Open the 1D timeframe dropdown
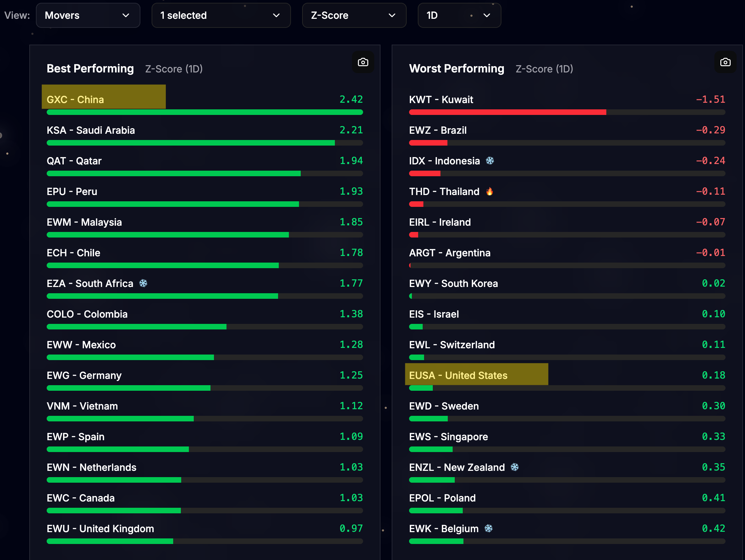Viewport: 745px width, 560px height. (x=459, y=15)
